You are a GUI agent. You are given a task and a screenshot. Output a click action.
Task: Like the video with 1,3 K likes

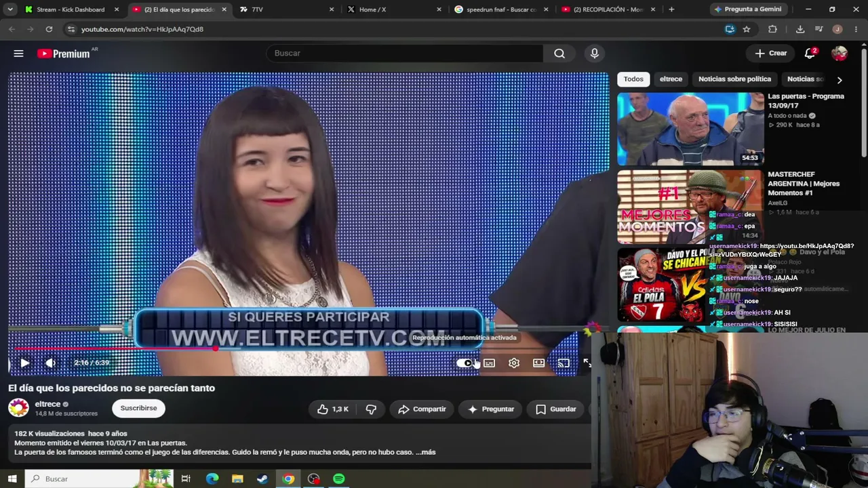coord(332,409)
